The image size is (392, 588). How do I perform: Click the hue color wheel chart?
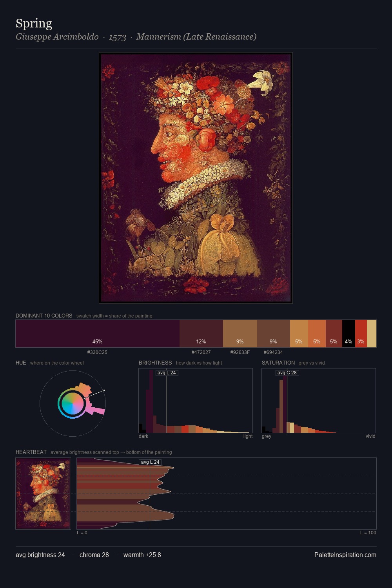pos(73,403)
